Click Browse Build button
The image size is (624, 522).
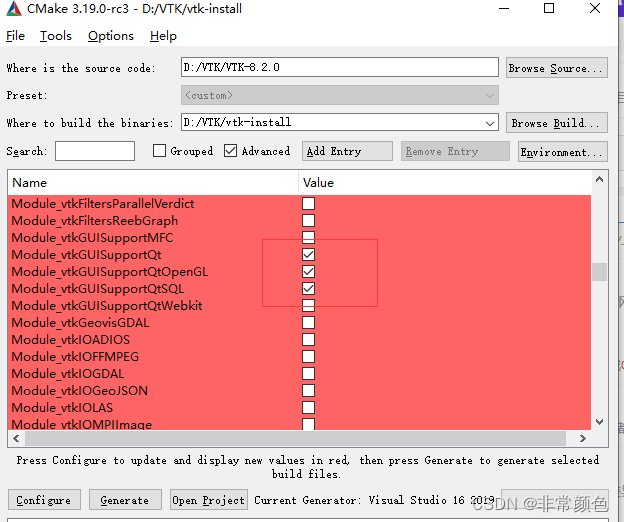click(556, 123)
